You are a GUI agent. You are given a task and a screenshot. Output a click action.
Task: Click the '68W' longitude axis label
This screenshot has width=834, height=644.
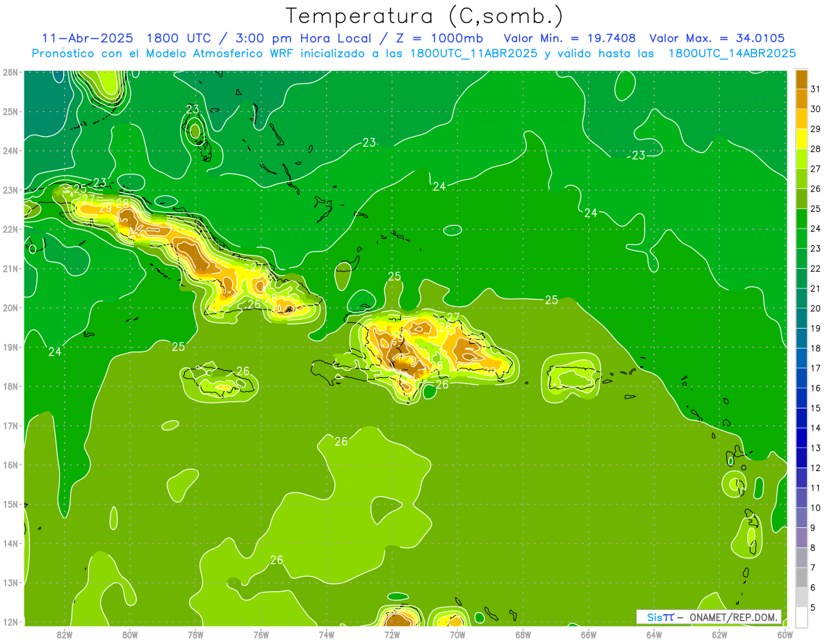click(x=523, y=634)
